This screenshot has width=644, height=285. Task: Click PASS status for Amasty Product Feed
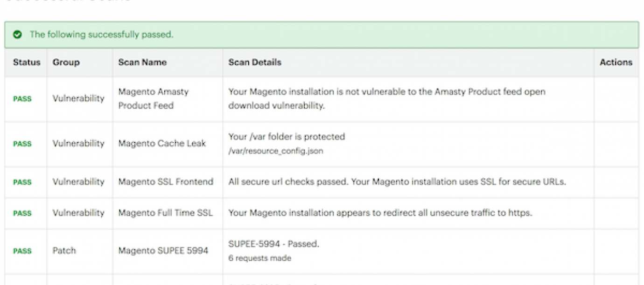[x=22, y=99]
